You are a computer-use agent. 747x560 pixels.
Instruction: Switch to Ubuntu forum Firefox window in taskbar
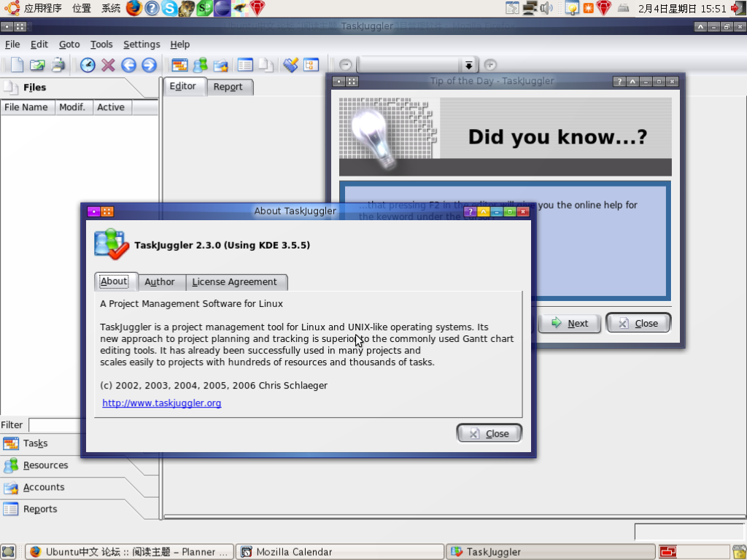129,552
